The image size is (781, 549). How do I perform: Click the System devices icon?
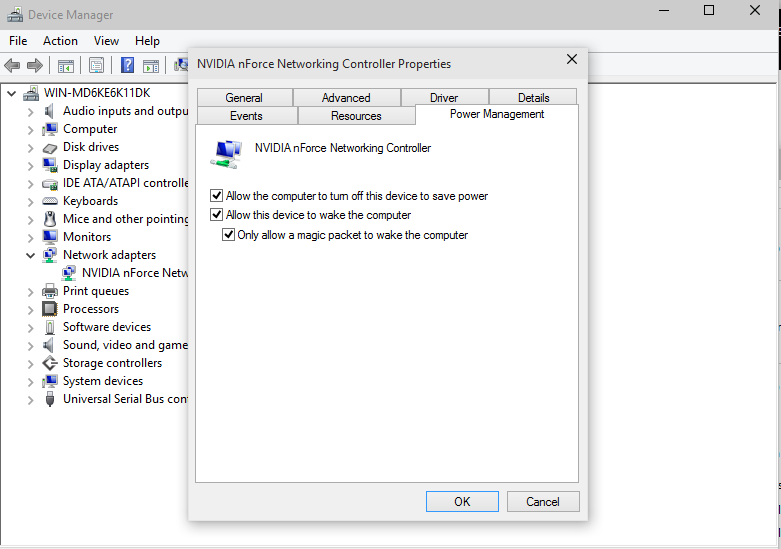click(50, 381)
